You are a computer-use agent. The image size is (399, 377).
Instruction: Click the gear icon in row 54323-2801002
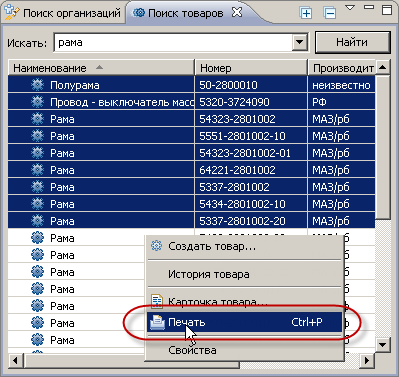[x=37, y=119]
